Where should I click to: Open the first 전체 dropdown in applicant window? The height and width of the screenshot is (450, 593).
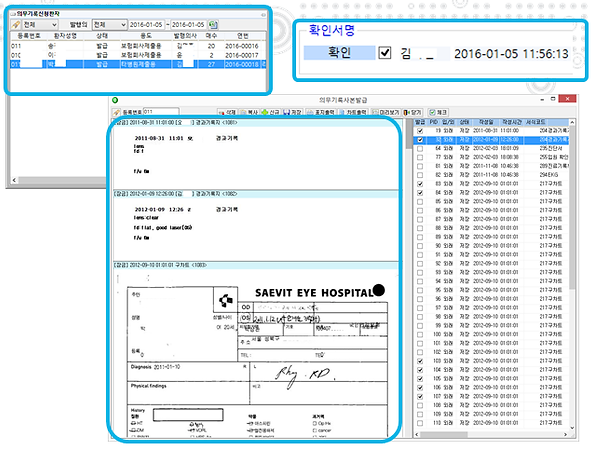(40, 25)
